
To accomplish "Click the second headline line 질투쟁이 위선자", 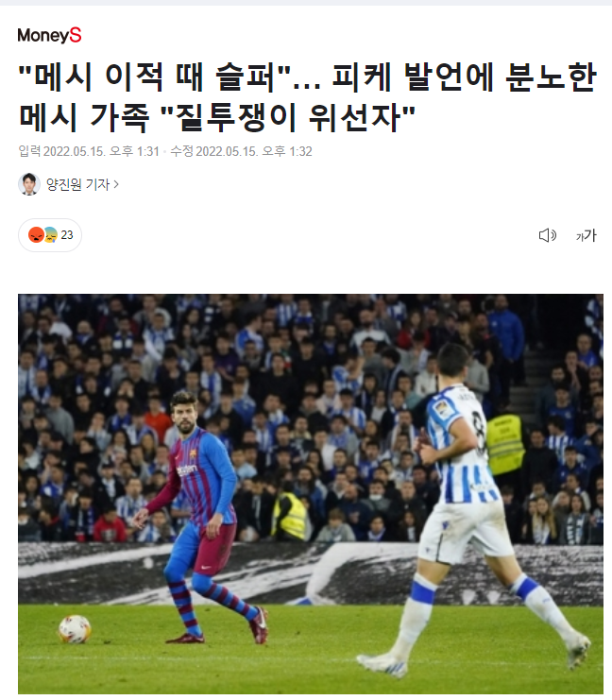I will tap(287, 118).
